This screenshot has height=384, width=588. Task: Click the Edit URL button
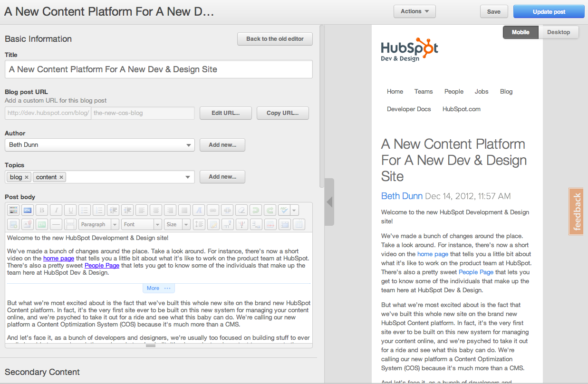(225, 113)
